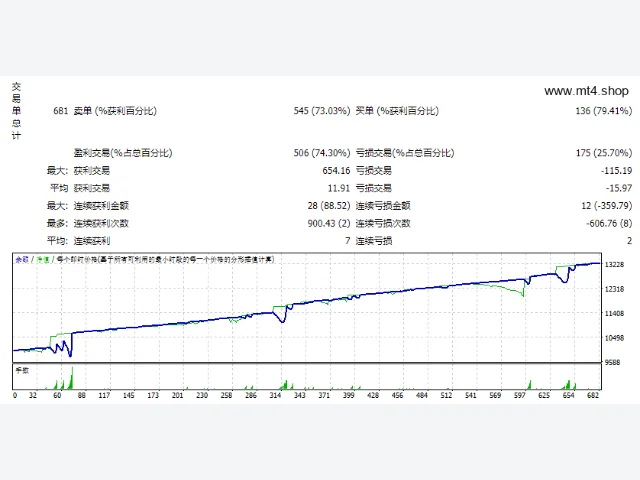Click the x-axis tick label 541
This screenshot has height=480, width=640.
click(x=471, y=395)
